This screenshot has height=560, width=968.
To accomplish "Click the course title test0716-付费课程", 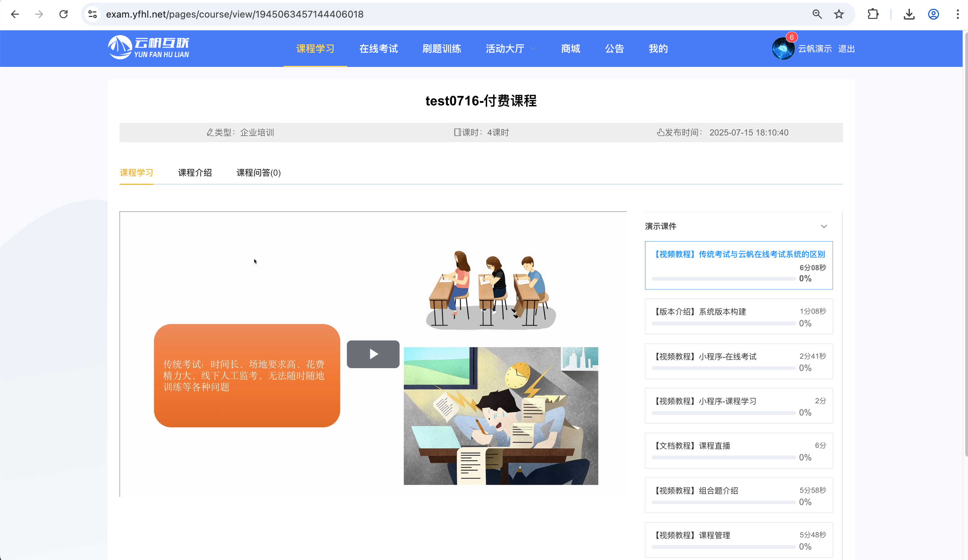I will tap(481, 101).
